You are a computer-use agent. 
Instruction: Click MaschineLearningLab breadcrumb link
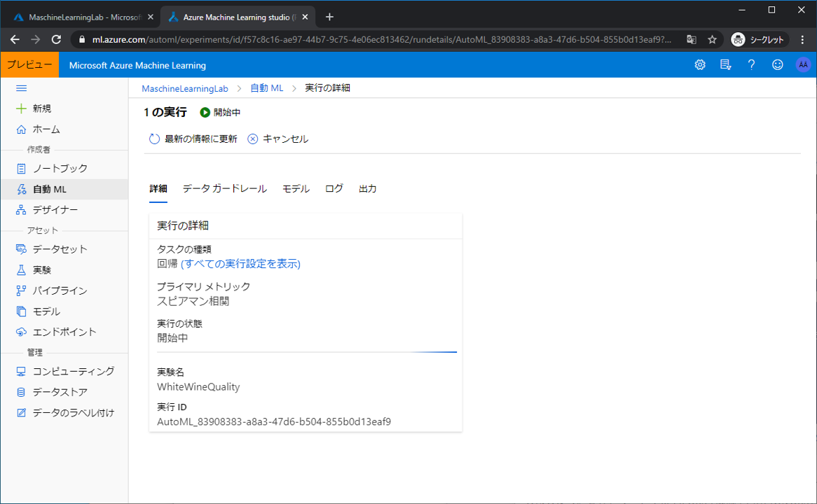[x=185, y=88]
